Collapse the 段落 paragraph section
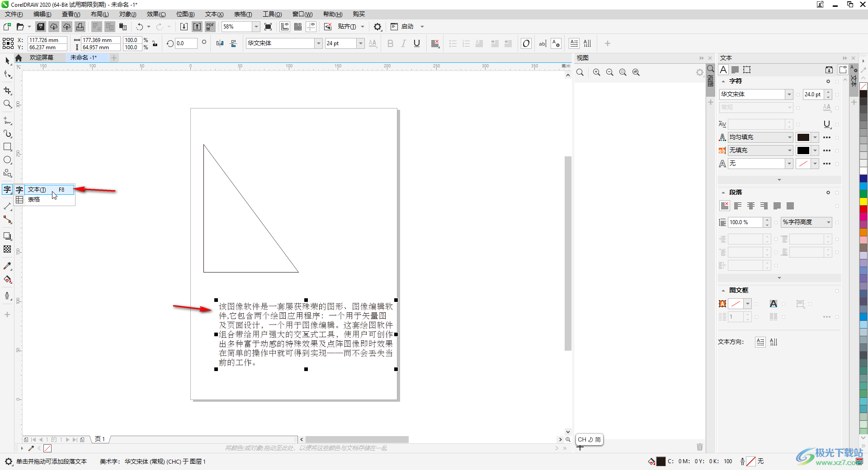Viewport: 868px width, 470px height. pyautogui.click(x=723, y=193)
